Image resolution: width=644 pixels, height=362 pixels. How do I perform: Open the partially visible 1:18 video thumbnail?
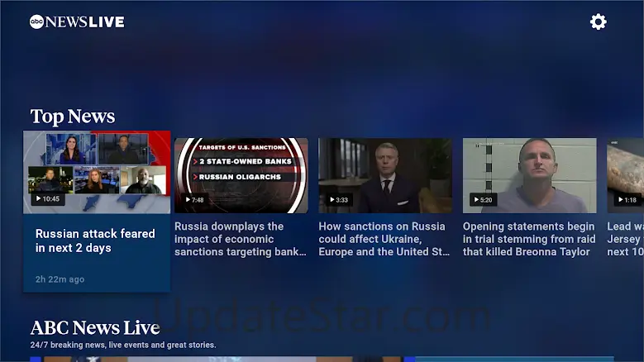pyautogui.click(x=626, y=175)
